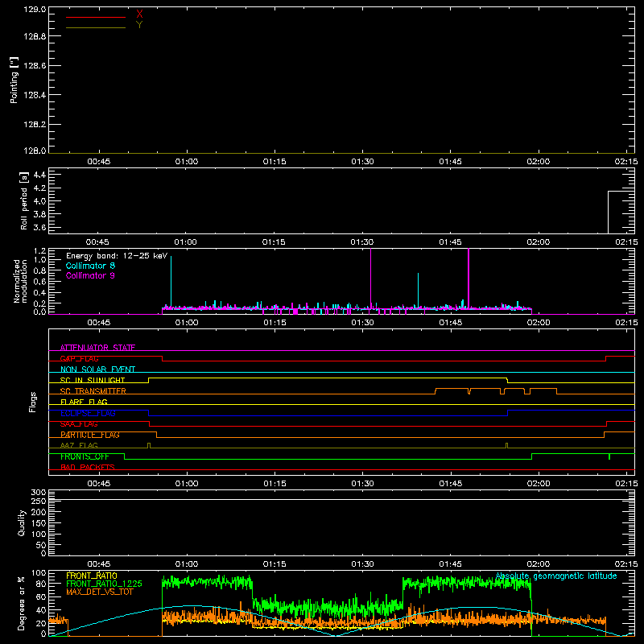Click the cyan spike near 01:40
Viewport: 644px width, 644px height.
[x=418, y=290]
